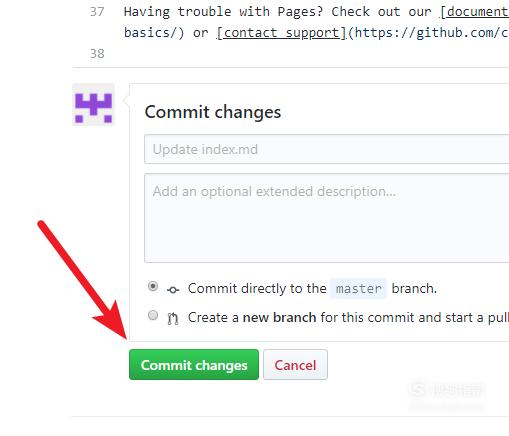Click the 'master' branch name label
The height and width of the screenshot is (436, 509).
(358, 288)
